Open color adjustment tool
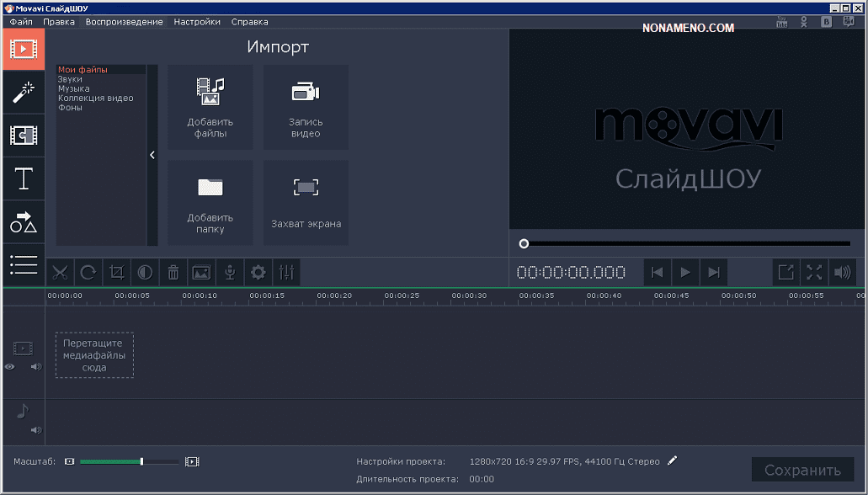Viewport: 868px width, 495px height. (x=145, y=272)
